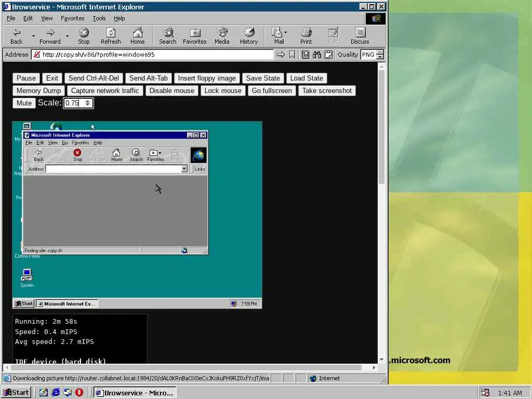Open the Forward button history dropdown arrow
This screenshot has width=532, height=399.
(x=67, y=36)
